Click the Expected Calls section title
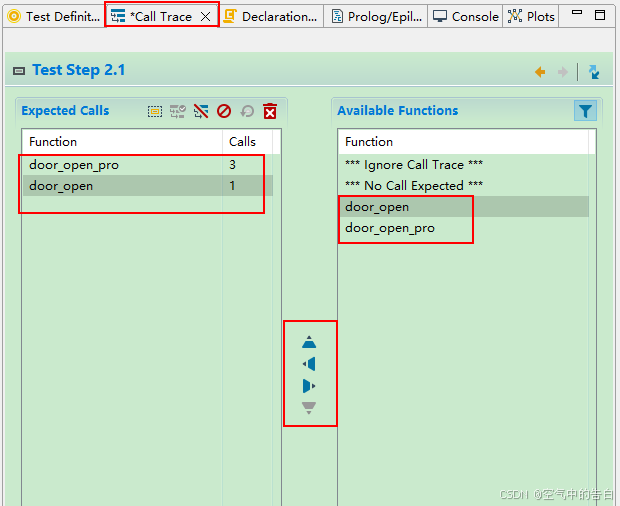The image size is (620, 506). (65, 111)
